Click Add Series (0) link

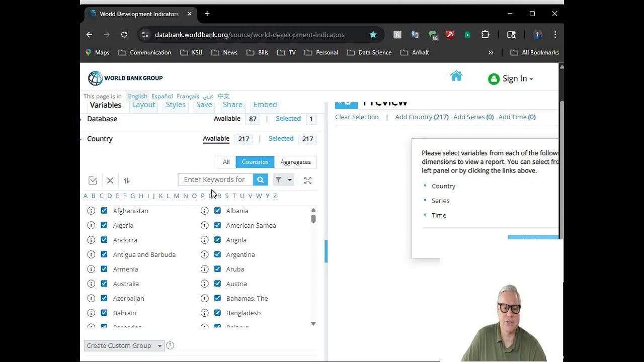pos(473,117)
